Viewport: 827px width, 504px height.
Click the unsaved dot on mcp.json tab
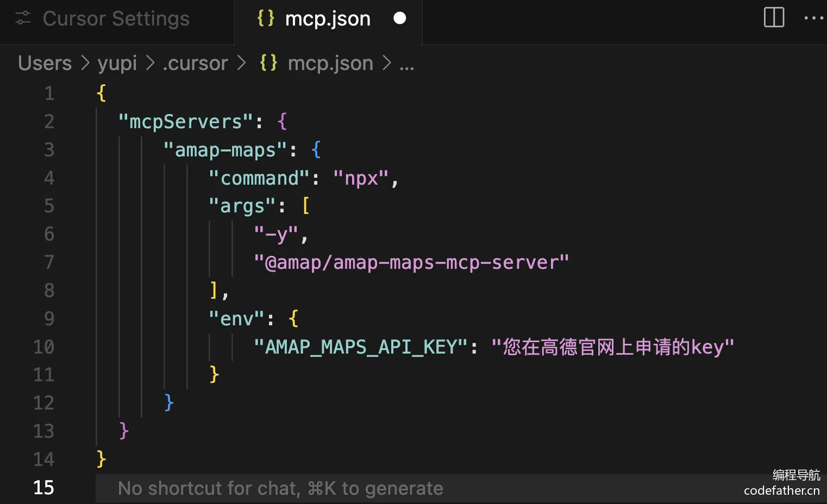point(399,18)
